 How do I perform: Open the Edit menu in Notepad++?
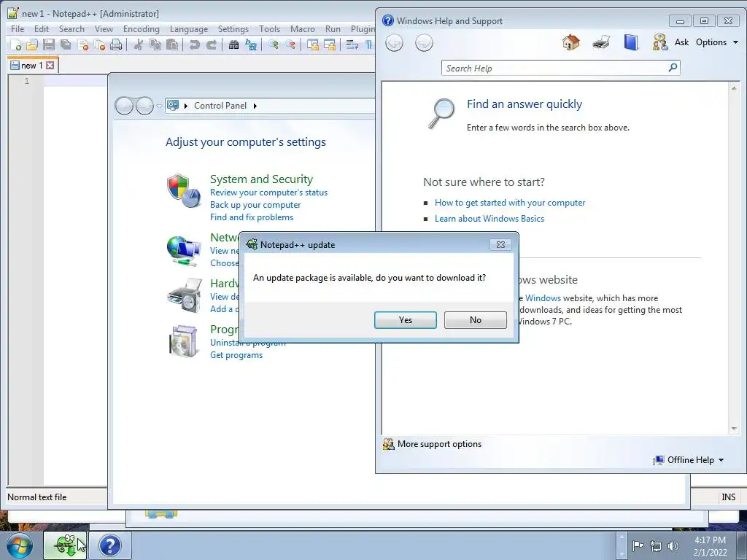coord(42,29)
